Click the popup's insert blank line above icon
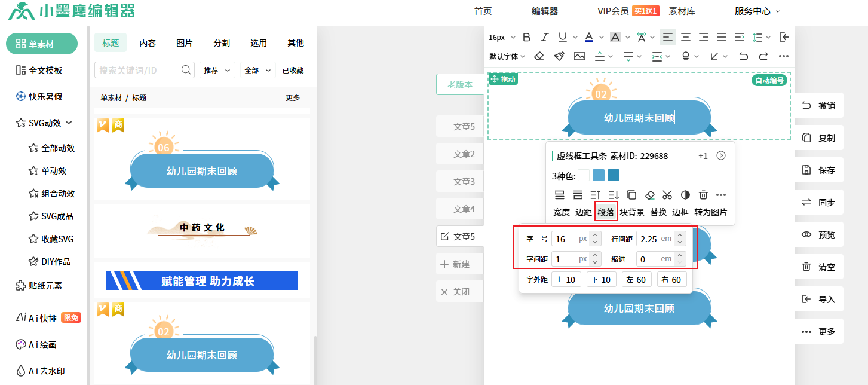Image resolution: width=868 pixels, height=385 pixels. [560, 195]
